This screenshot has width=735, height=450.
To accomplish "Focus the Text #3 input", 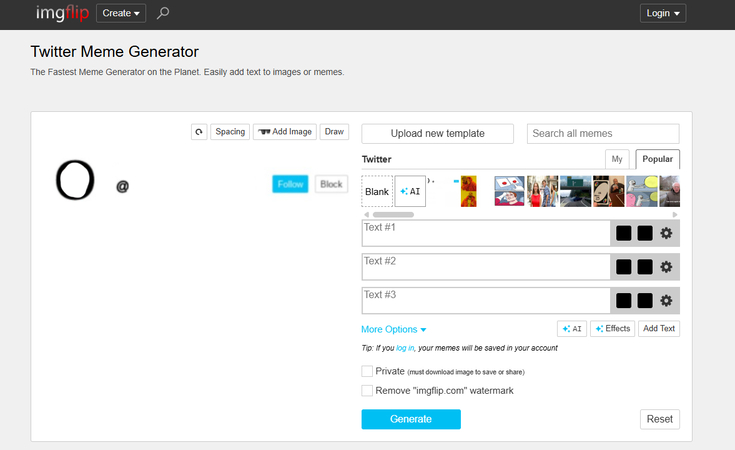I will [x=486, y=300].
